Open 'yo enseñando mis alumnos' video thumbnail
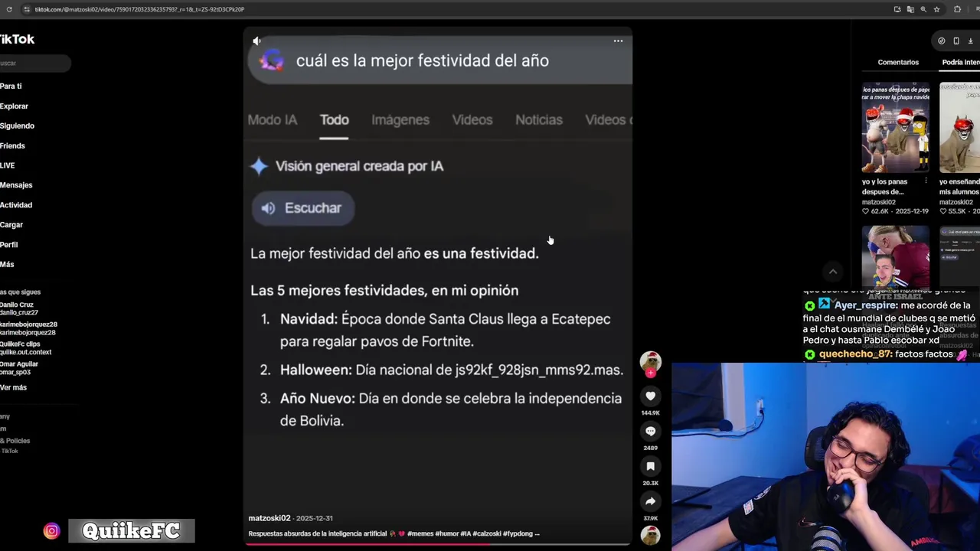The width and height of the screenshot is (980, 551). [x=960, y=127]
